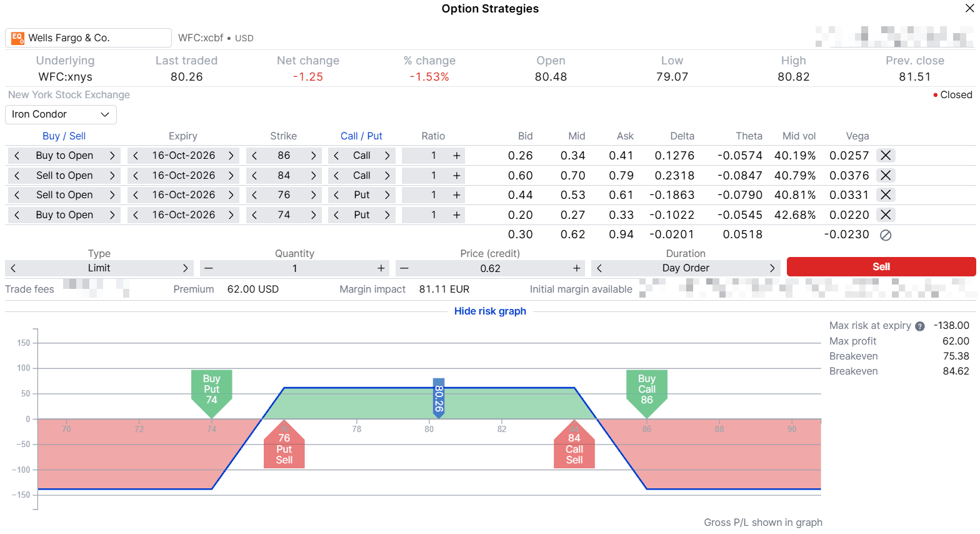Select the 84 Call Sell graph marker
The image size is (980, 534).
tap(574, 445)
